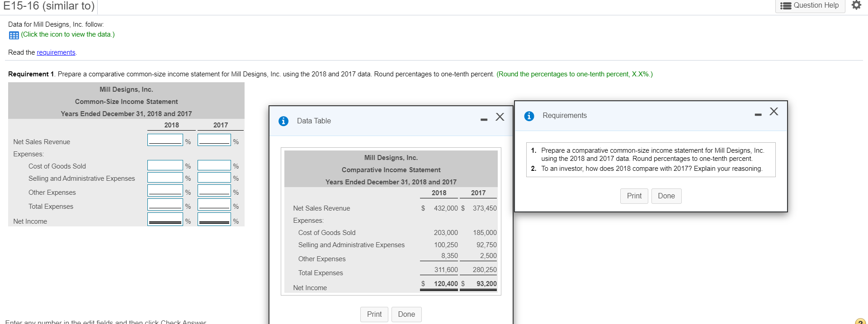This screenshot has width=868, height=324.
Task: Click the 373,450 net sales value
Action: pos(485,208)
